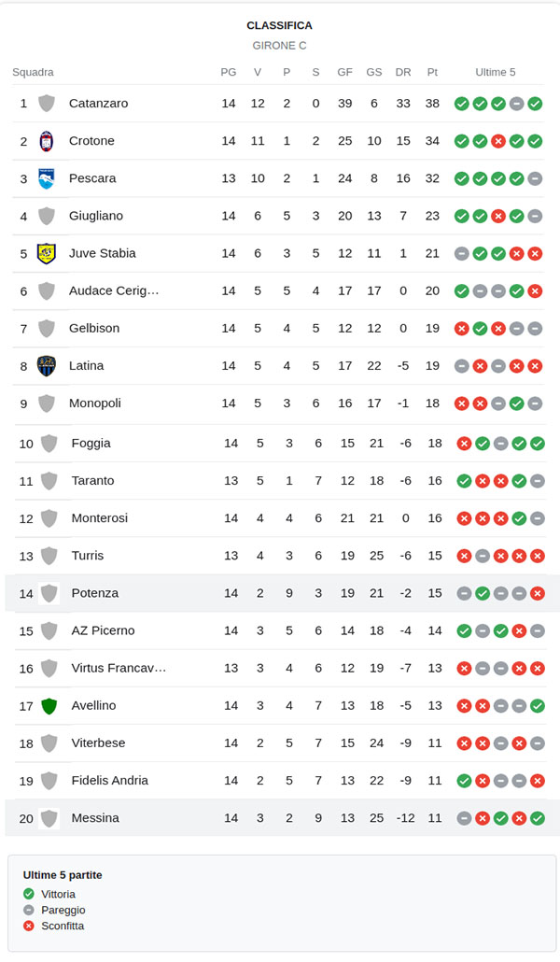Image resolution: width=560 pixels, height=962 pixels.
Task: Select the Foggia team name
Action: (91, 443)
